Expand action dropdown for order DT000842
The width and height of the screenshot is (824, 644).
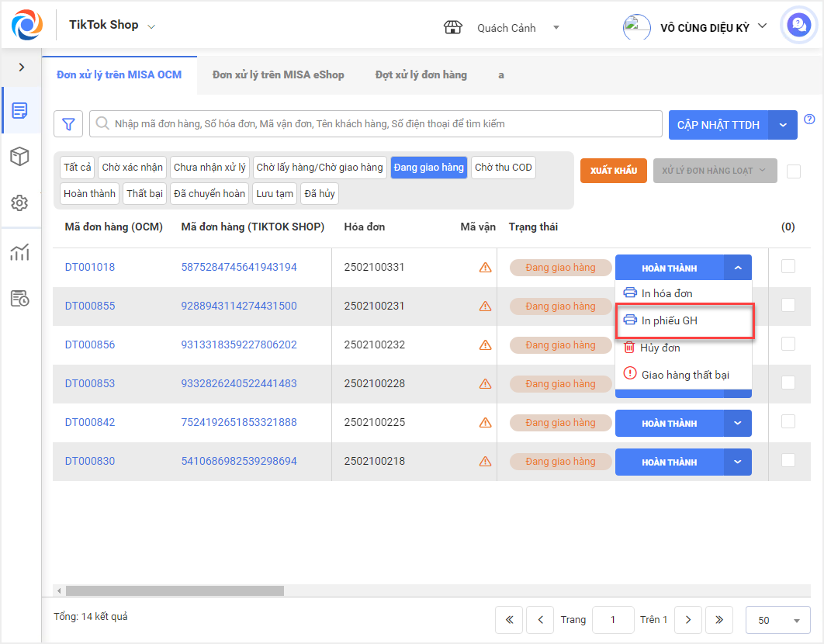738,424
